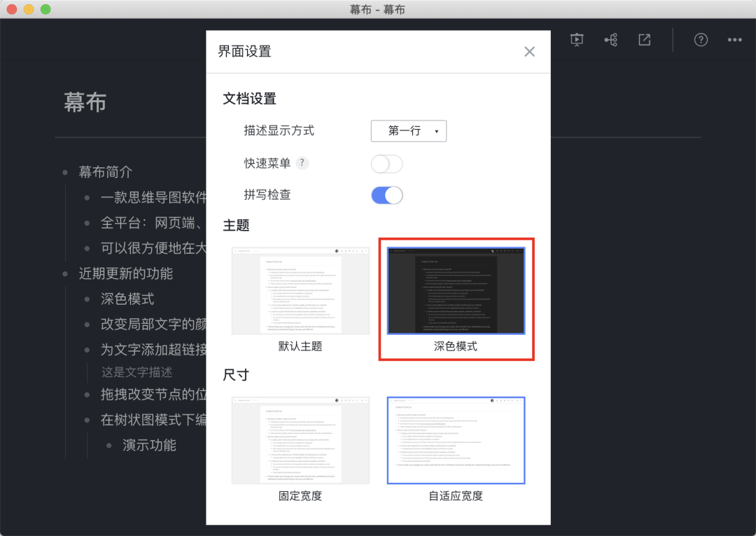Click the more options ellipsis icon
This screenshot has height=536, width=756.
[x=734, y=40]
